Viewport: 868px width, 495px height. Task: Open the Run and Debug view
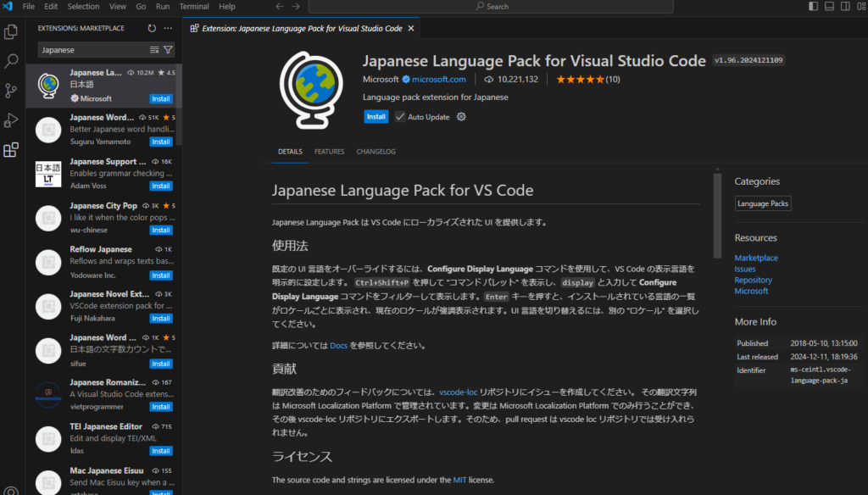click(x=12, y=120)
